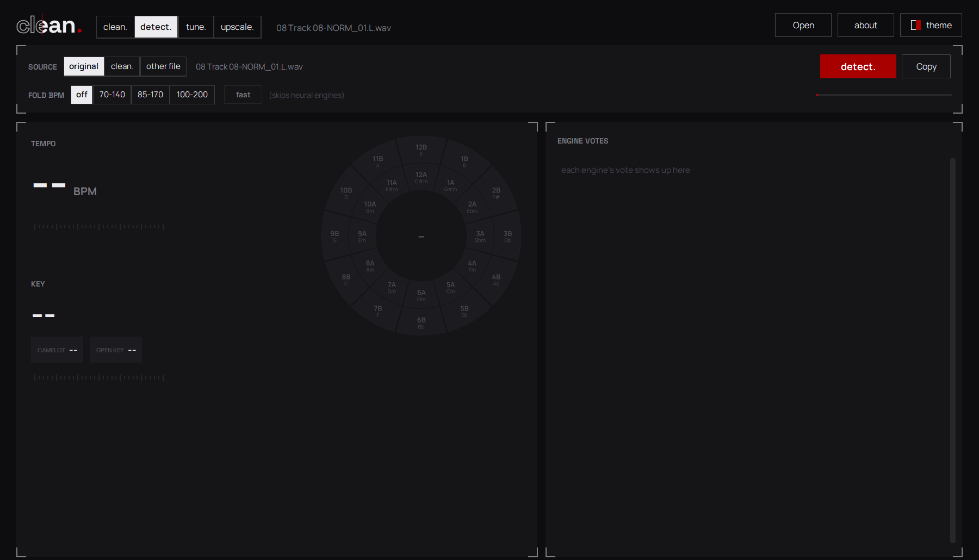Toggle the theme icon button
Viewport: 979px width, 560px height.
pyautogui.click(x=931, y=25)
